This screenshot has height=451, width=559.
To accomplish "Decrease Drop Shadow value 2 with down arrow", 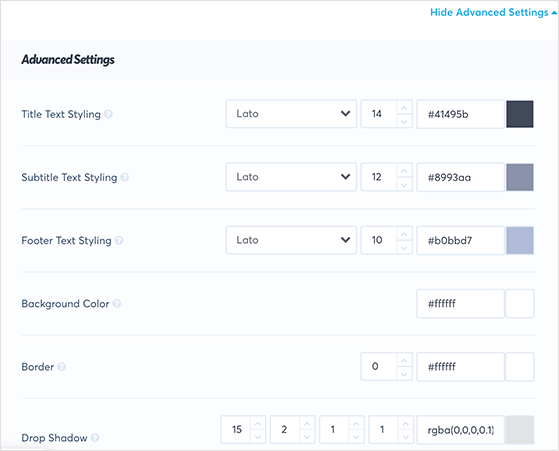I will pyautogui.click(x=307, y=437).
